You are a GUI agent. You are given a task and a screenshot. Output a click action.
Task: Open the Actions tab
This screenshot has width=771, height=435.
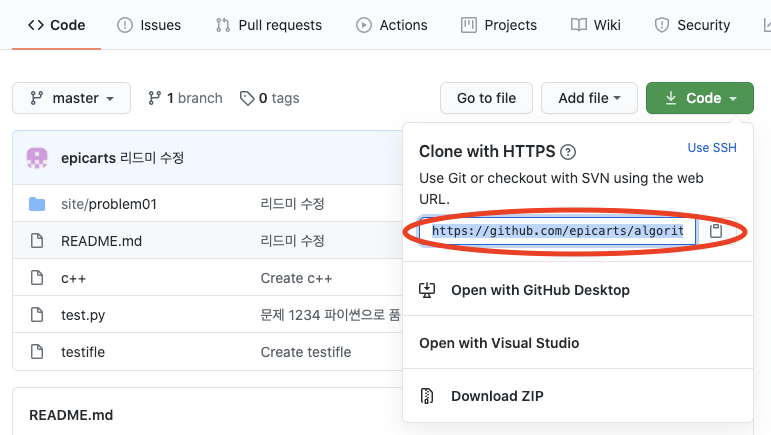pyautogui.click(x=391, y=25)
